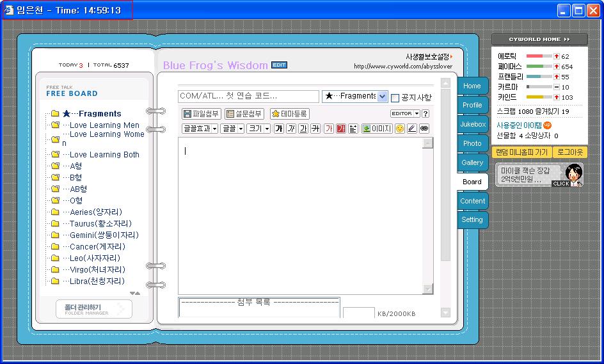Open the 폴더 관리하기 folder manager
The image size is (604, 364).
click(93, 309)
